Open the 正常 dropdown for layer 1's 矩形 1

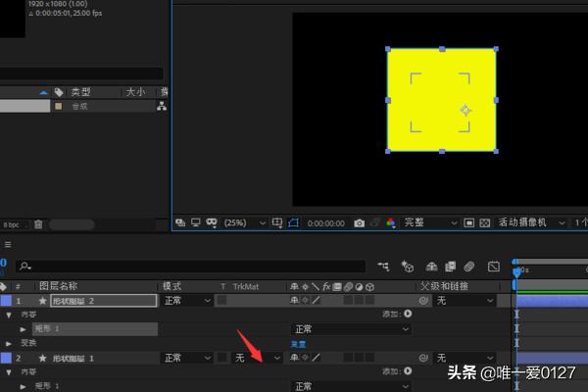tap(351, 329)
